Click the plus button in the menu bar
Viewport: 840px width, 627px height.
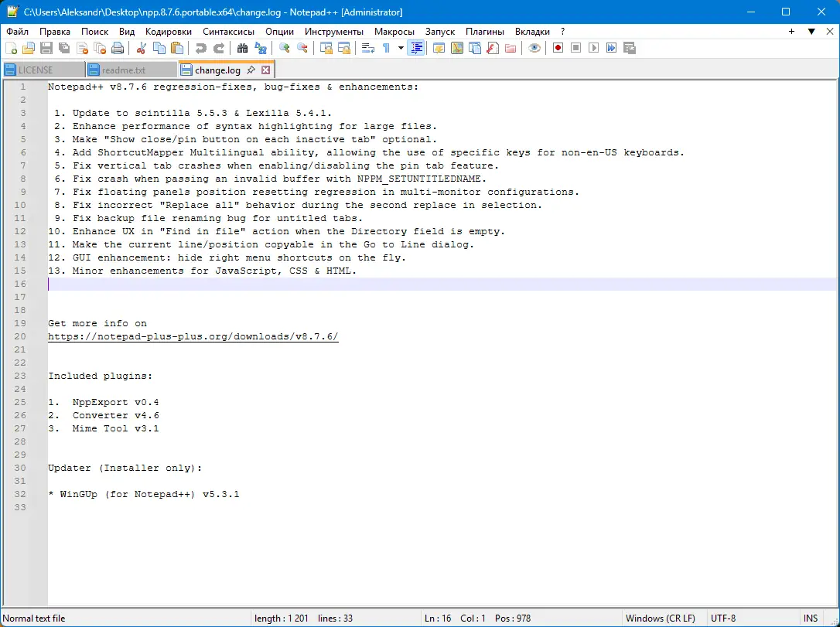[791, 32]
